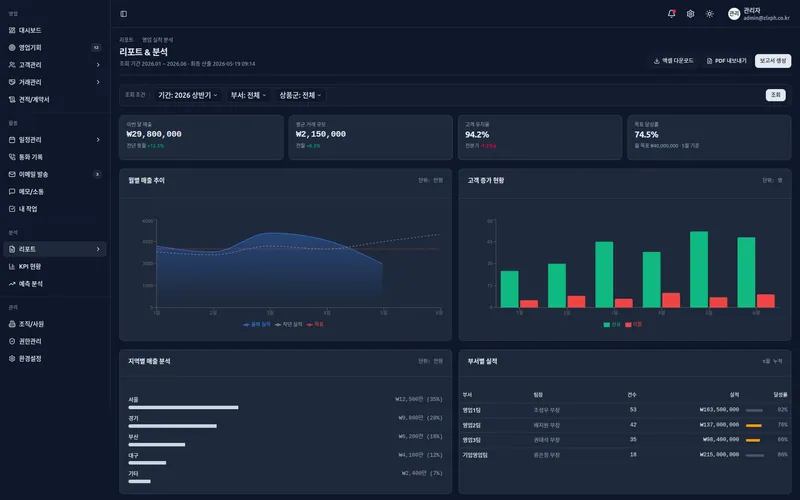The width and height of the screenshot is (800, 500).
Task: Toggle the 신규 legend in customer chart
Action: coord(612,324)
